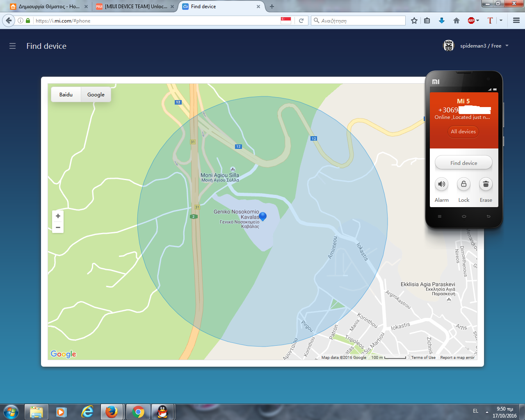Open the downloads panel
Image resolution: width=525 pixels, height=420 pixels.
point(442,21)
